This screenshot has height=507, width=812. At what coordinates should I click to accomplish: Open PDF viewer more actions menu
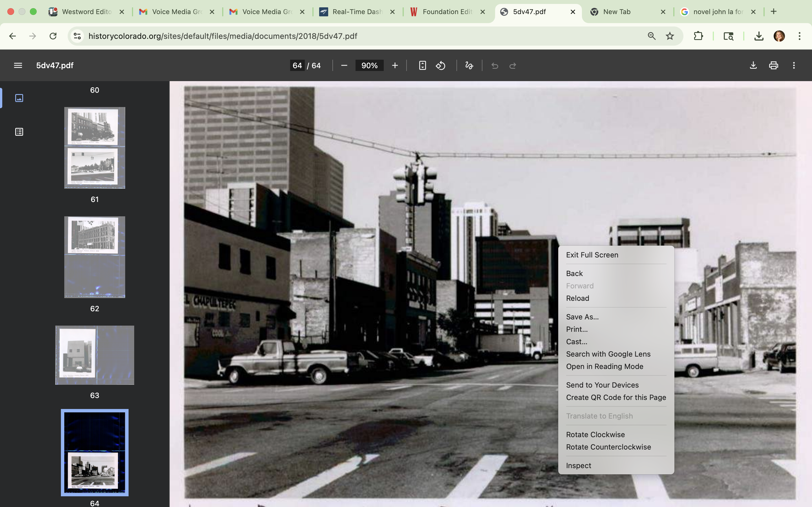[x=794, y=65]
